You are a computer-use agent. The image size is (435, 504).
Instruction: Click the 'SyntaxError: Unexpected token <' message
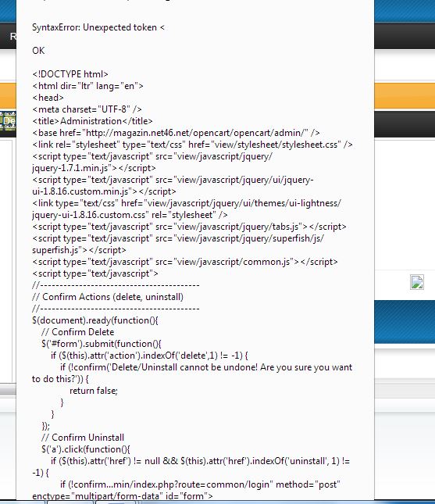pos(98,27)
